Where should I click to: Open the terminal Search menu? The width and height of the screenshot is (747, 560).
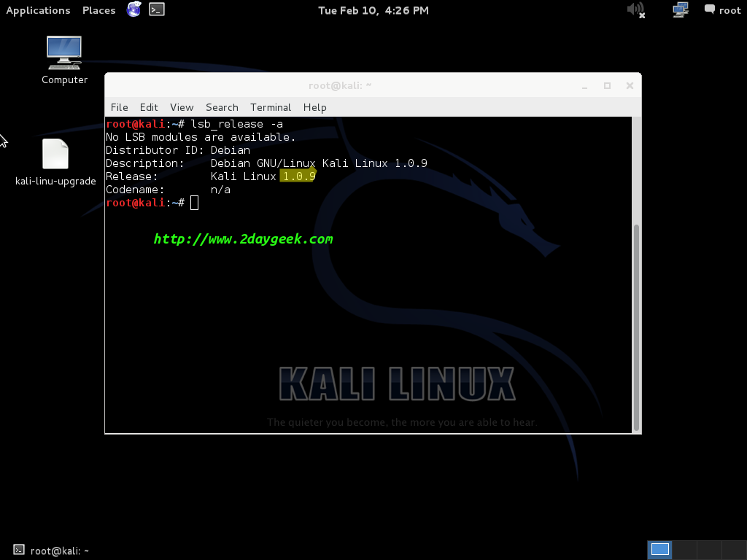pos(222,108)
